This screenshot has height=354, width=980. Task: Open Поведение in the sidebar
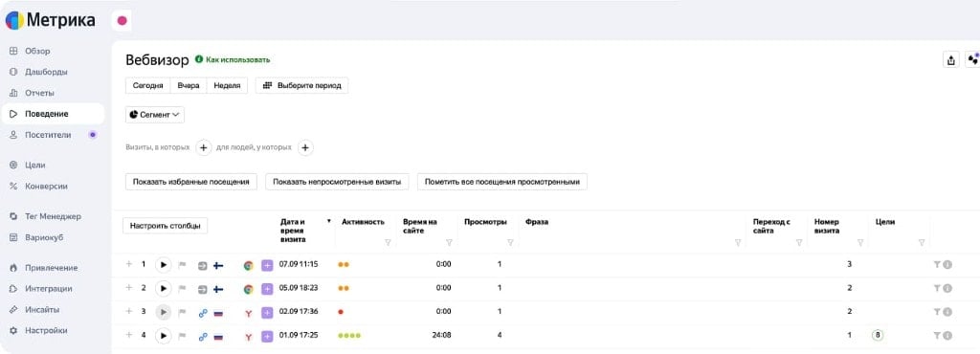pyautogui.click(x=53, y=114)
